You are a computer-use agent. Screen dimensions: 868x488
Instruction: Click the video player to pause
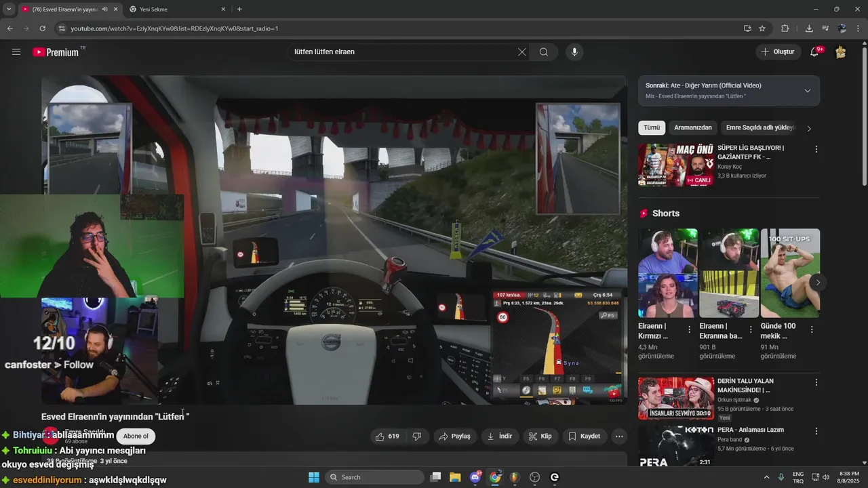pyautogui.click(x=334, y=241)
